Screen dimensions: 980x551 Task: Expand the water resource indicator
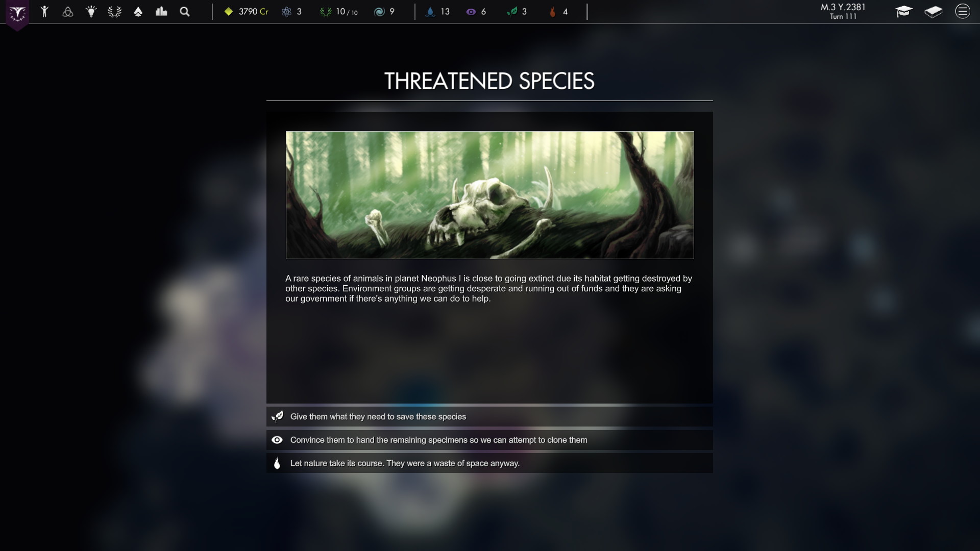[x=431, y=11]
